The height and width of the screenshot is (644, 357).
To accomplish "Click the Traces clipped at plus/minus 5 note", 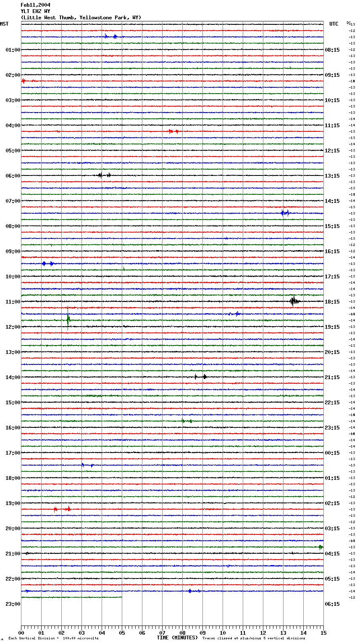I will tap(254, 639).
